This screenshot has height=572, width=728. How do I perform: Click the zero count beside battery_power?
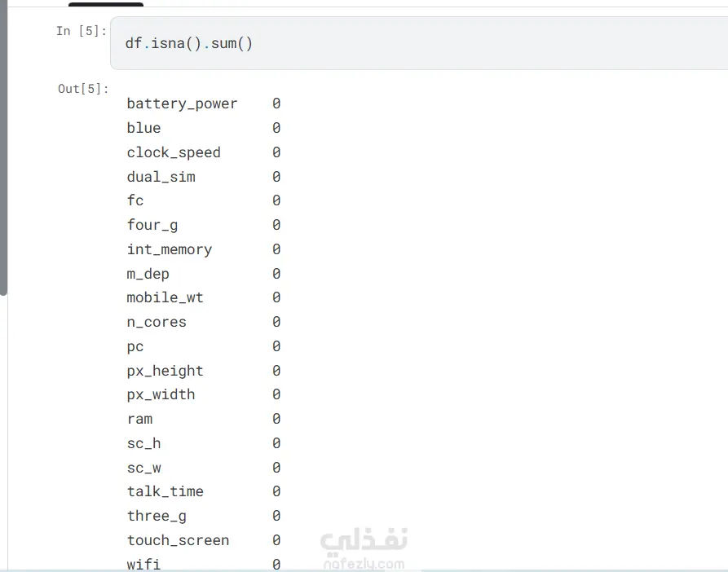point(276,104)
